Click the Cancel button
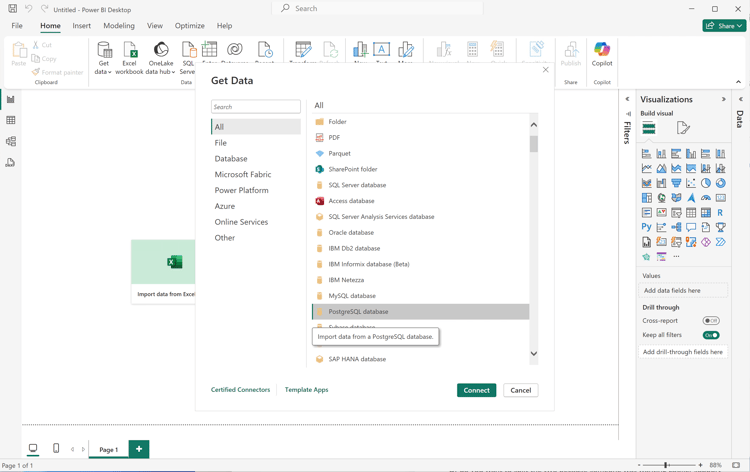This screenshot has width=750, height=472. click(x=520, y=390)
